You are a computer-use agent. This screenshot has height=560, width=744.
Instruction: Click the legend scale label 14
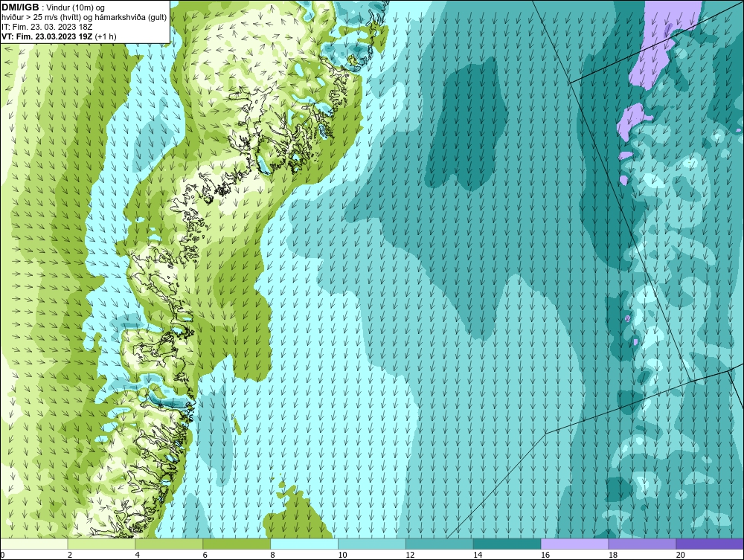click(x=478, y=555)
